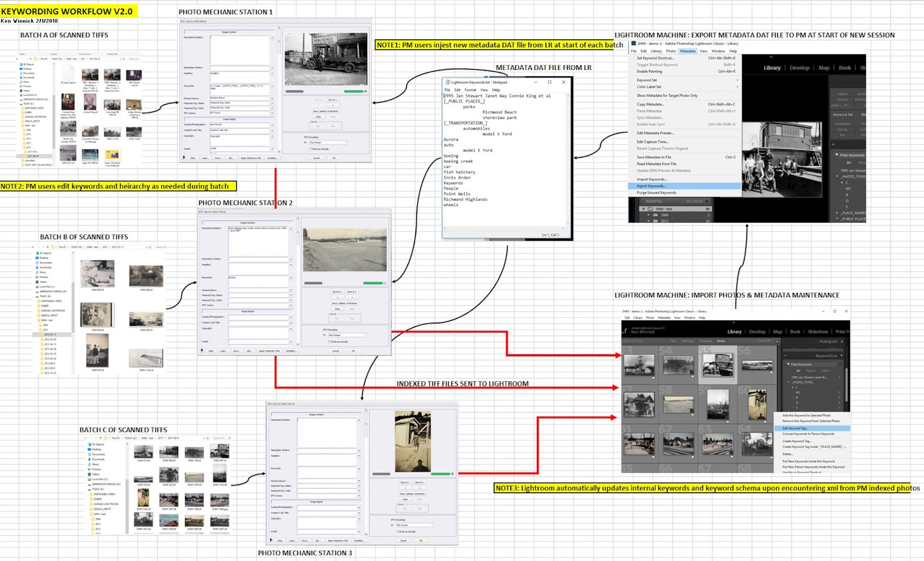
Task: Collapse the _PHOTO_TYPES_ keyword in lower Lightroom
Action: (x=789, y=382)
